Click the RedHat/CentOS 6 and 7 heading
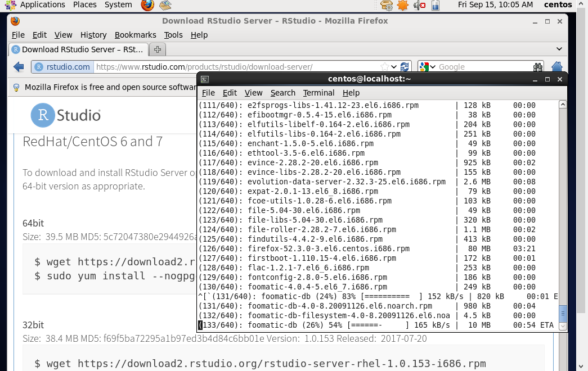Viewport: 588px width, 371px height. point(93,141)
